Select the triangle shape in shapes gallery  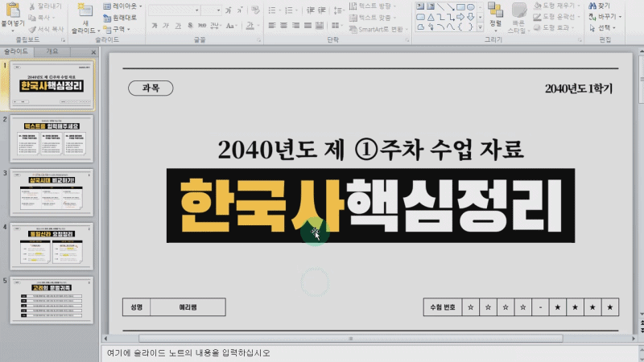(x=431, y=17)
